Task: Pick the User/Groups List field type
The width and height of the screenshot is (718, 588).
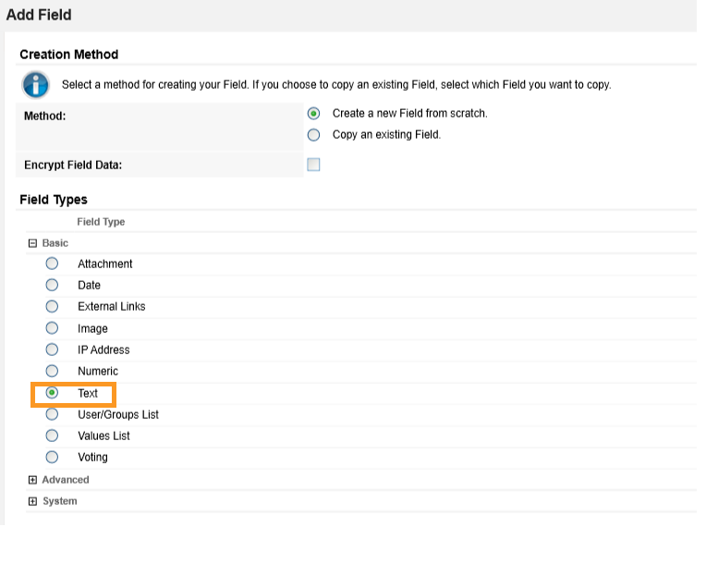Action: pos(53,414)
